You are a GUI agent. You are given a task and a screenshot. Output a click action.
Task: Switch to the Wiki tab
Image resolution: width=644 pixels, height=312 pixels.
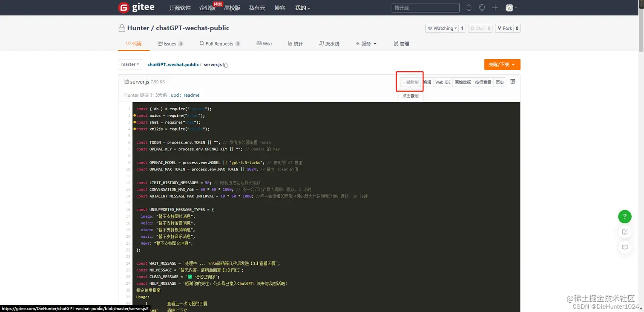[x=264, y=43]
